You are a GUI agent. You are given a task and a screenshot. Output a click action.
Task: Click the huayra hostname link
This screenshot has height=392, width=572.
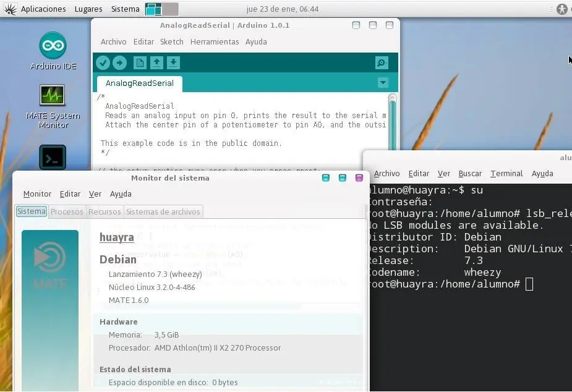(x=117, y=237)
